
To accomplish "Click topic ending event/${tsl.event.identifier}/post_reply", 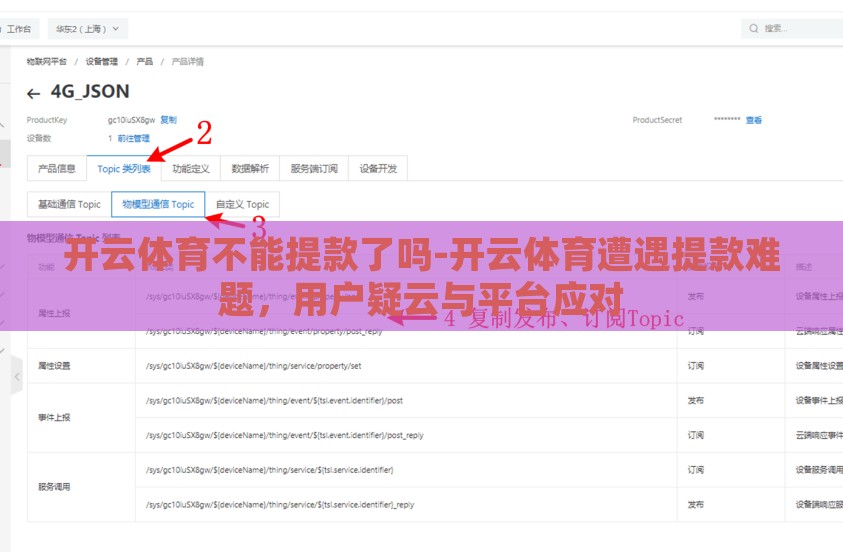I will [x=284, y=435].
